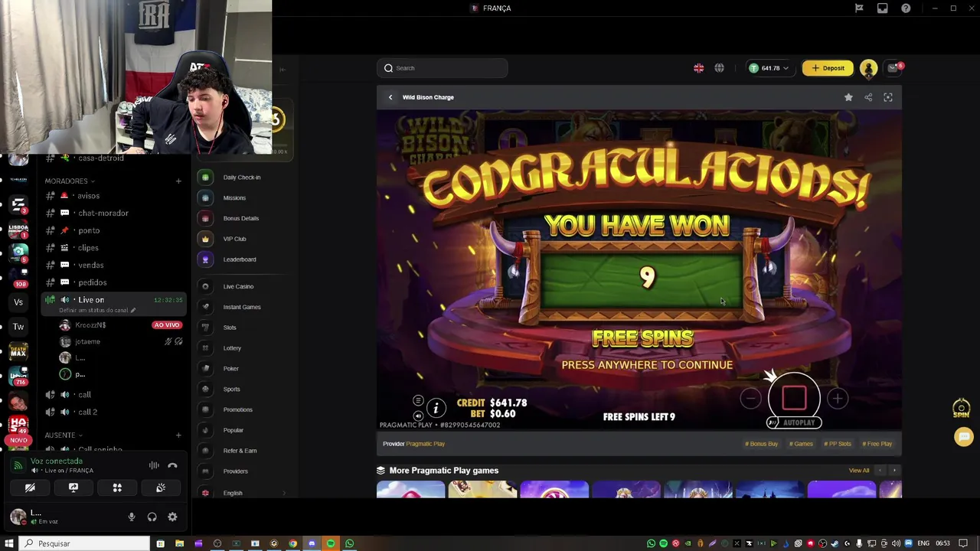Open the floating SPIN wheel icon
This screenshot has height=551, width=980.
click(962, 408)
